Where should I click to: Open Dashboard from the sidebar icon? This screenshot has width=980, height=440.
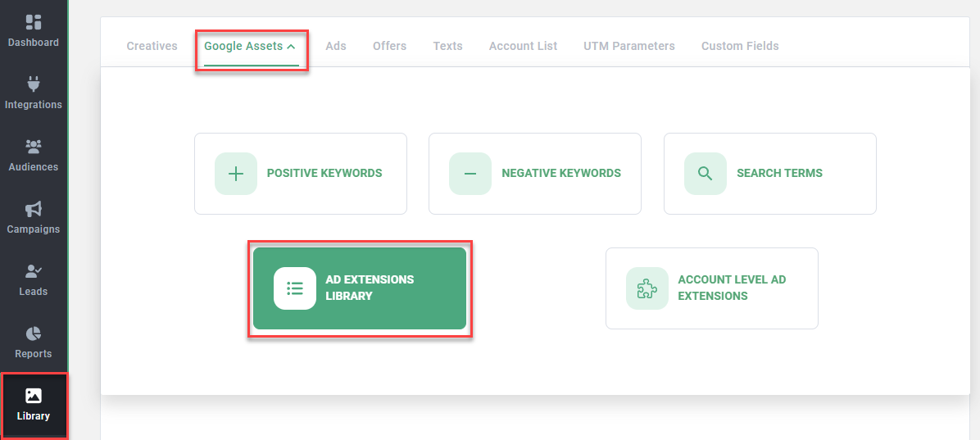click(34, 22)
